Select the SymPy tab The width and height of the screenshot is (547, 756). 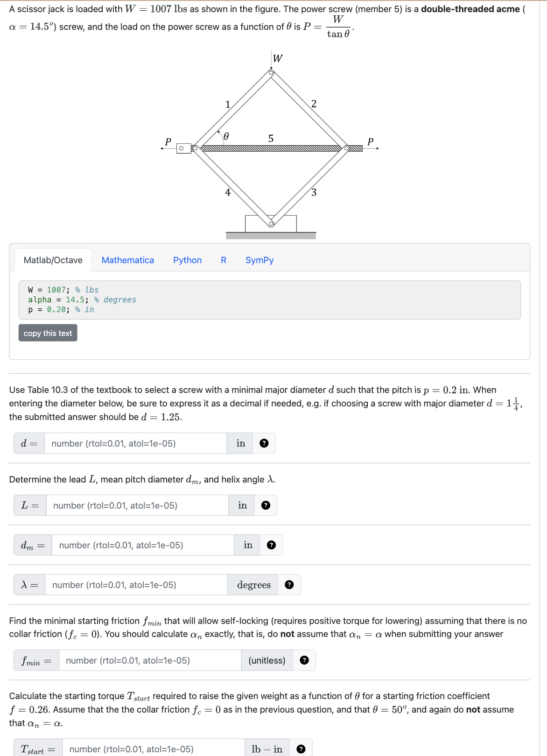(x=259, y=260)
